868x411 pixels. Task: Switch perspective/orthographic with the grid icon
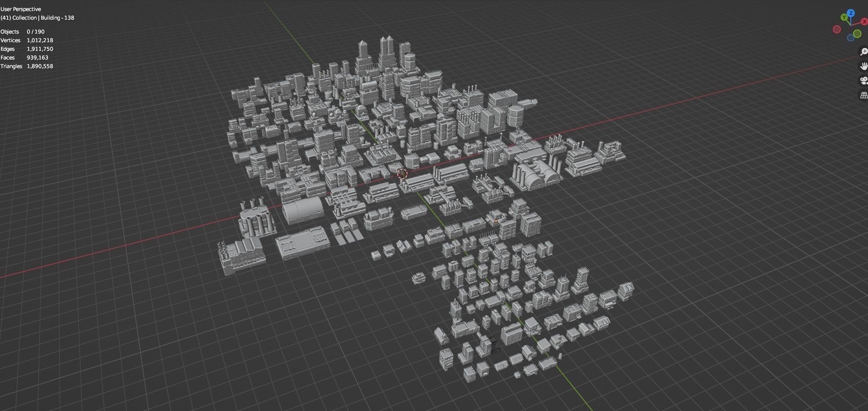click(863, 95)
